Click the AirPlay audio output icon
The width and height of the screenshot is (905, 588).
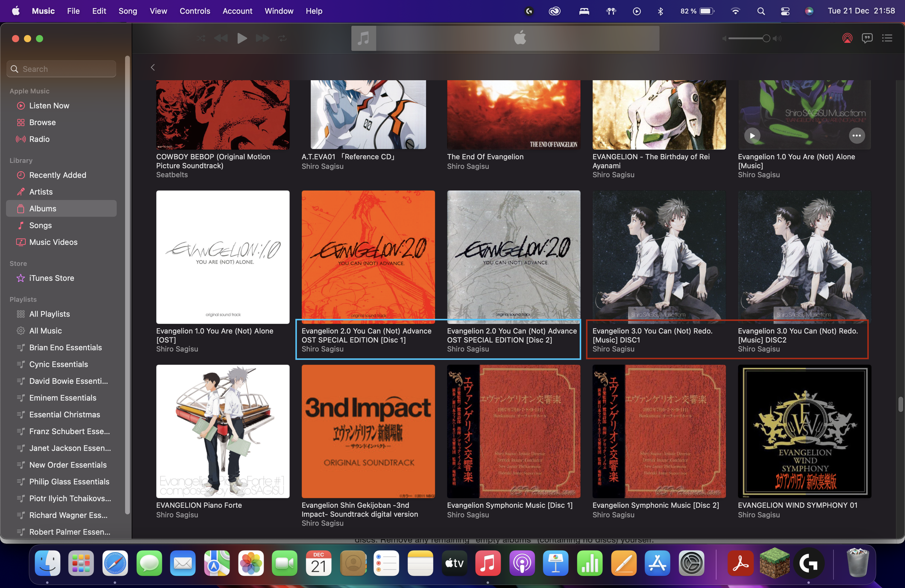(x=847, y=38)
